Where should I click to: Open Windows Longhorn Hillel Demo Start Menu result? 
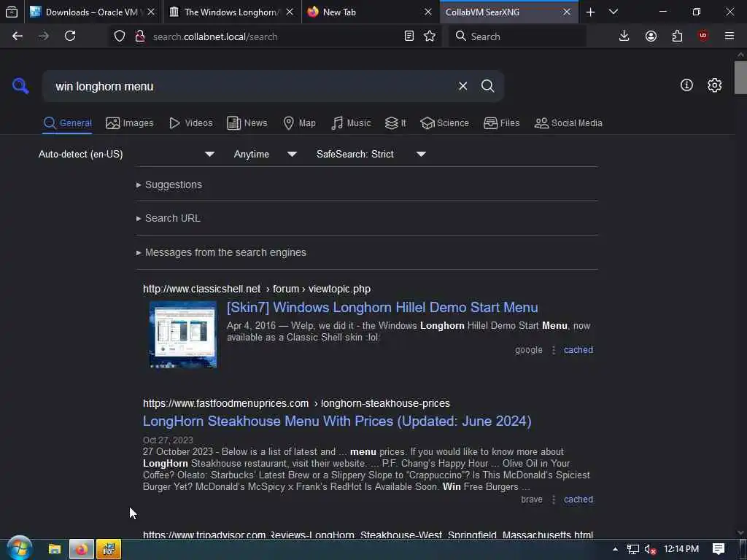(x=382, y=308)
